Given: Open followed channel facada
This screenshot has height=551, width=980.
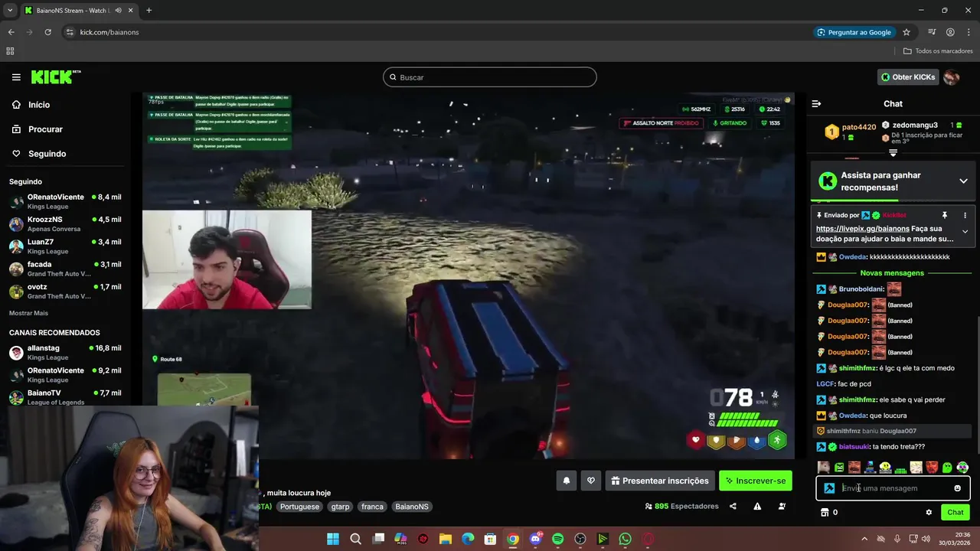Looking at the screenshot, I should (x=65, y=269).
